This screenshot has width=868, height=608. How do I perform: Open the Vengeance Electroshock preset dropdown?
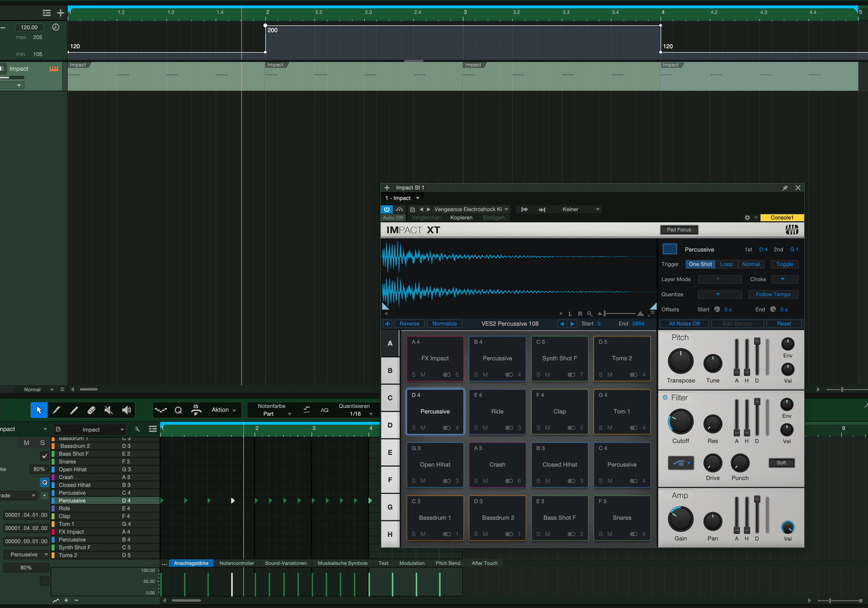pos(471,210)
